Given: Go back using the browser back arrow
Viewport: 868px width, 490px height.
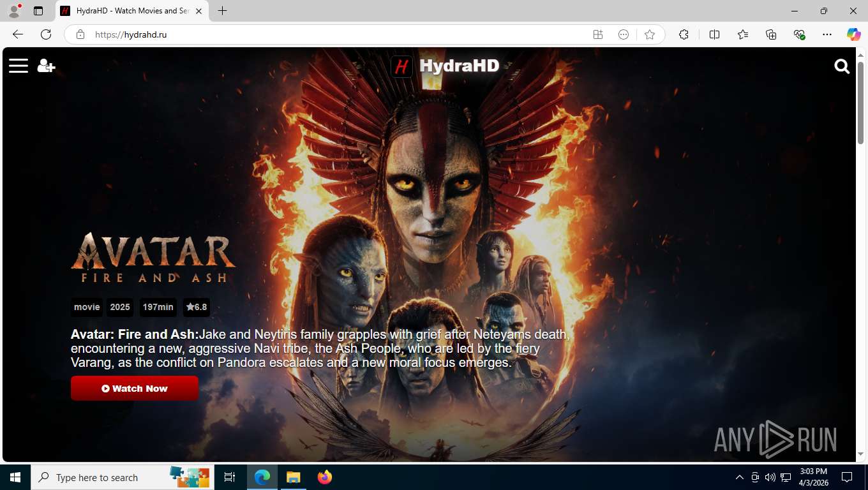Looking at the screenshot, I should 18,34.
